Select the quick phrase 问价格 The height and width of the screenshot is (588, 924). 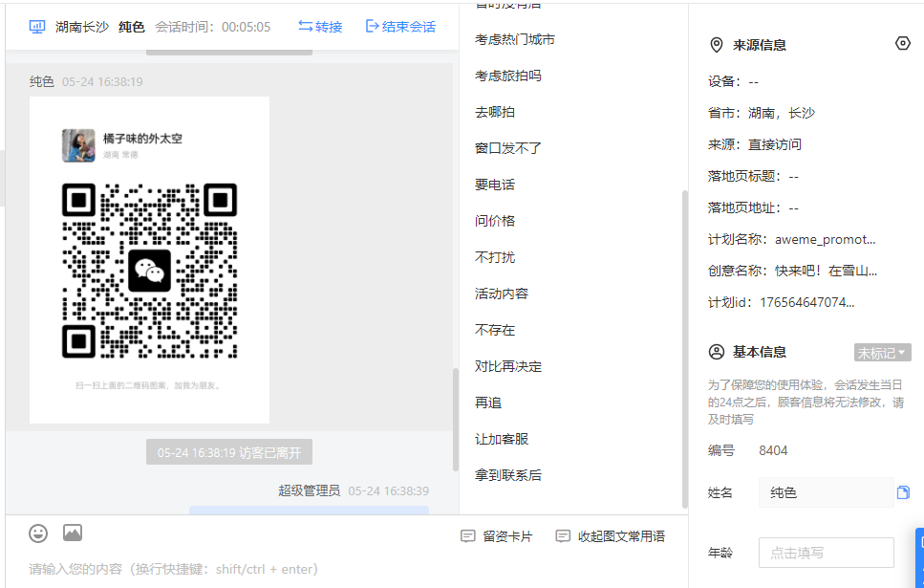(495, 221)
